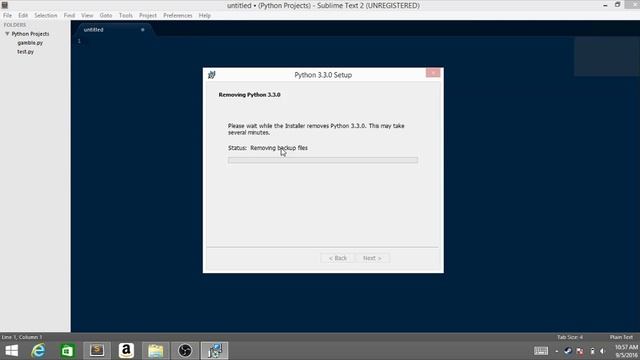Open the volume speaker tray icon
This screenshot has height=360, width=640.
pos(603,351)
